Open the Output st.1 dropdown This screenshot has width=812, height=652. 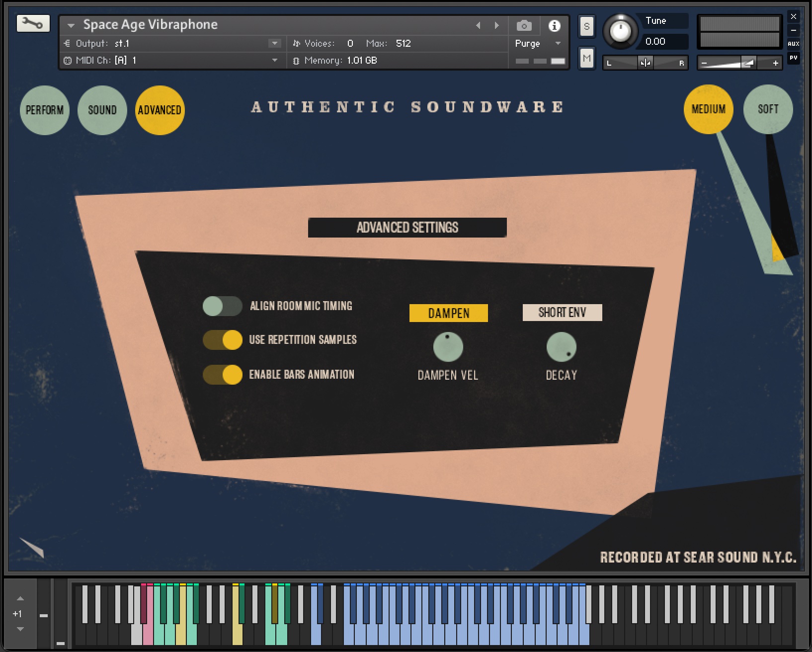274,43
